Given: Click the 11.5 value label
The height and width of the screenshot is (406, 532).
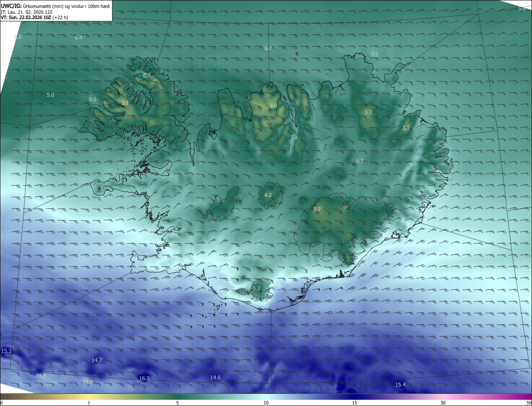Looking at the screenshot, I should [x=41, y=376].
